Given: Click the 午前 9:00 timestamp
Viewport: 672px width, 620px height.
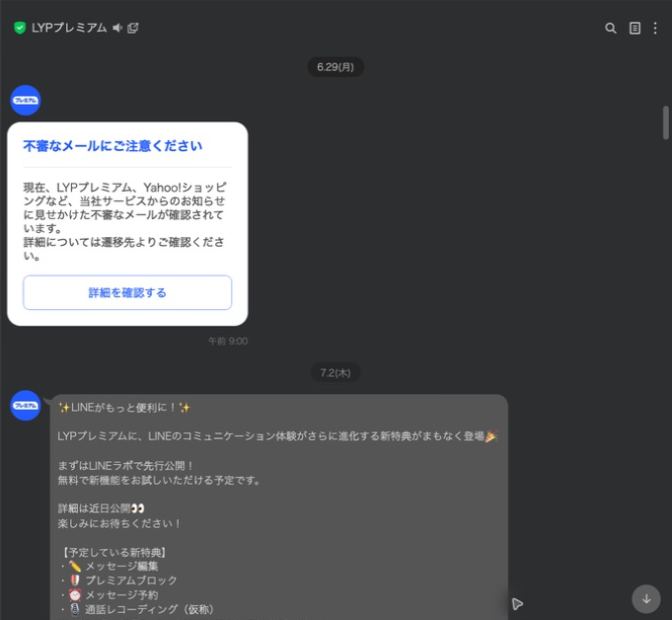Looking at the screenshot, I should [x=228, y=341].
